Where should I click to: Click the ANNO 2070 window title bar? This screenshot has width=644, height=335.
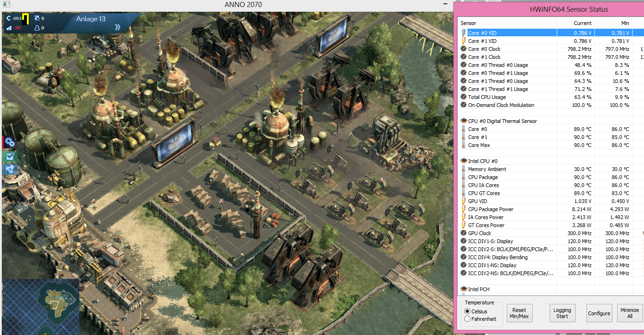(x=226, y=5)
